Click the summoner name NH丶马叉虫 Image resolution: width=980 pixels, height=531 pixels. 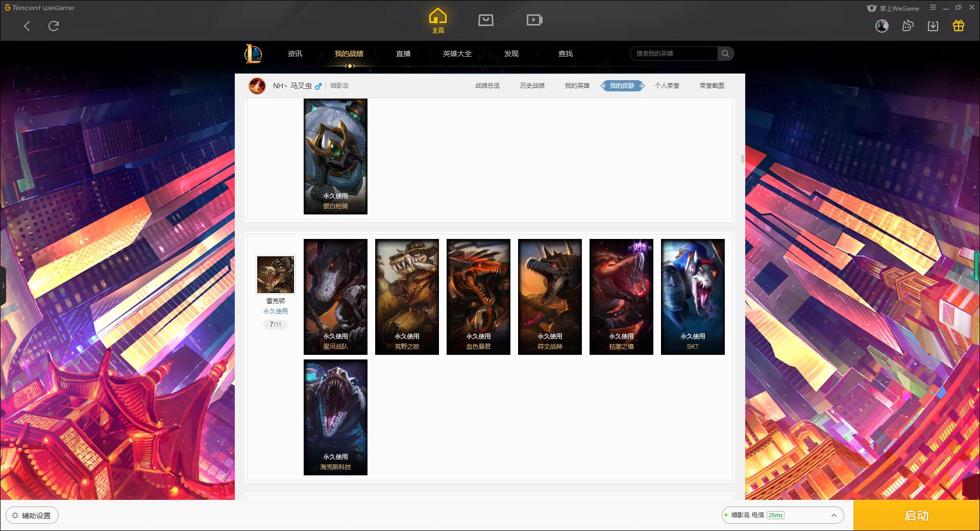(292, 86)
